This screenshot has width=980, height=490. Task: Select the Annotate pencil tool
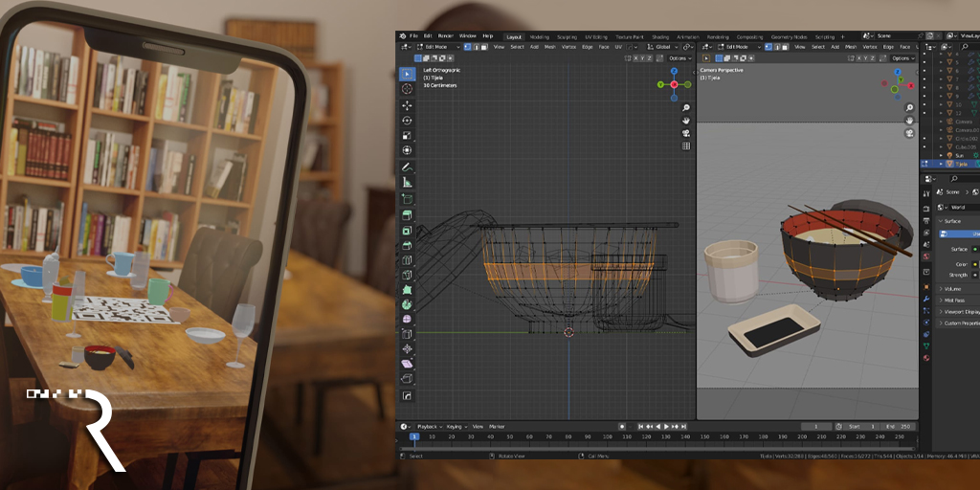[x=407, y=167]
